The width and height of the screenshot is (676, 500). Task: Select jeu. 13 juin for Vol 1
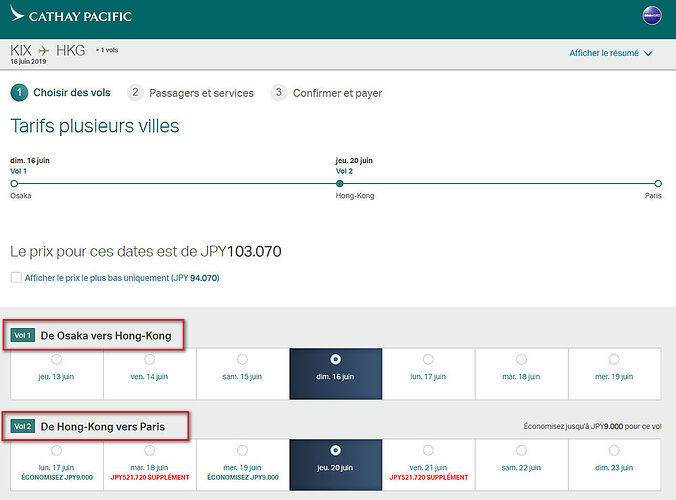click(x=56, y=374)
